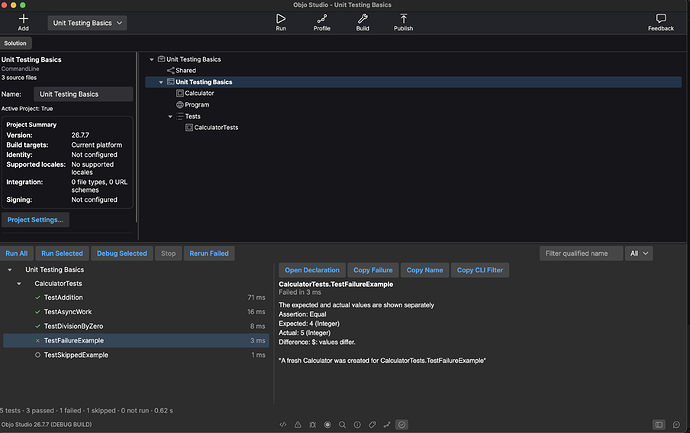The width and height of the screenshot is (690, 433).
Task: Collapse the Tests folder in solution tree
Action: (170, 117)
